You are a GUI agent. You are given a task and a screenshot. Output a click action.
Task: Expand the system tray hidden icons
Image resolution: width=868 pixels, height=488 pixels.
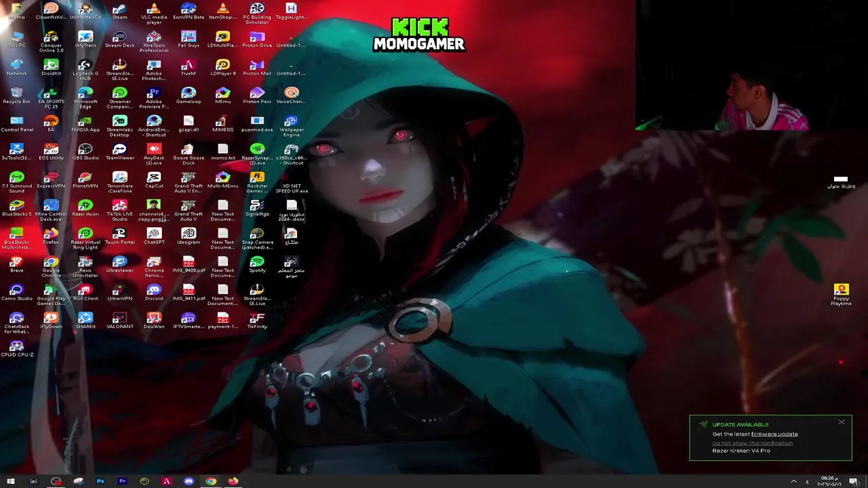[x=793, y=481]
